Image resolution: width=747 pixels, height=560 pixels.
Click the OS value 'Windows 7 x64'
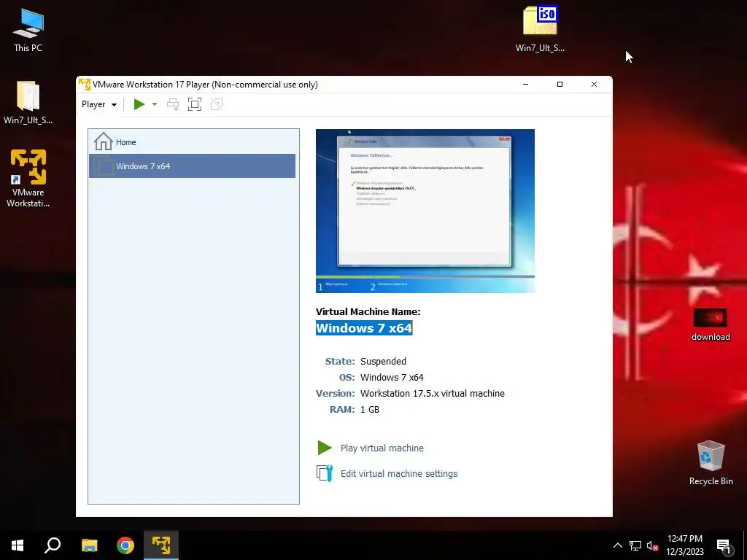click(x=392, y=378)
